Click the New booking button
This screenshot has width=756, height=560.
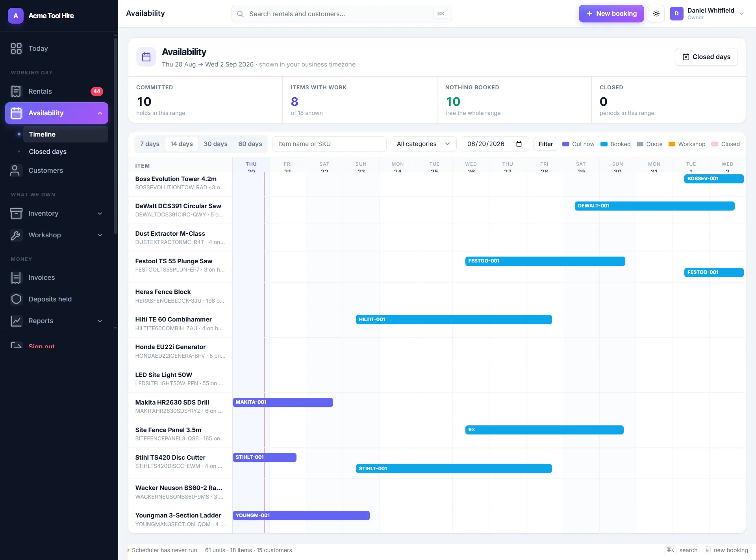tap(611, 13)
